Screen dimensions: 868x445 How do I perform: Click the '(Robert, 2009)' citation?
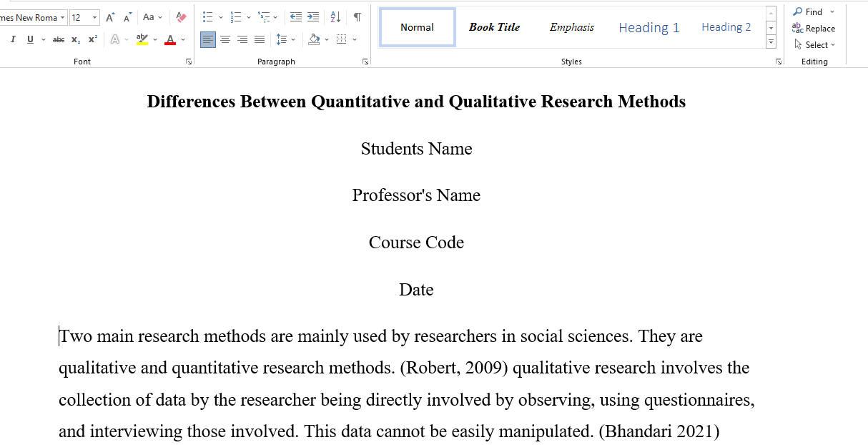pyautogui.click(x=454, y=368)
